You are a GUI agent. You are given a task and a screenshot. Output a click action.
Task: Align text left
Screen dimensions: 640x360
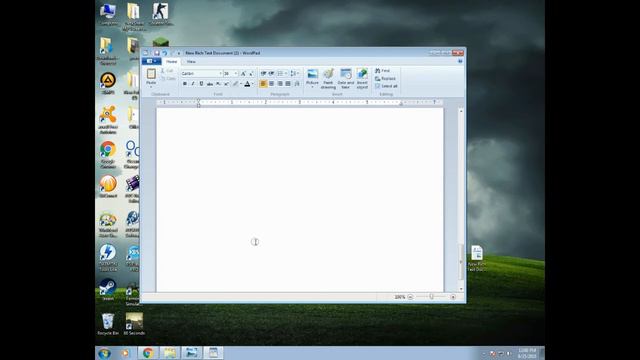[263, 84]
